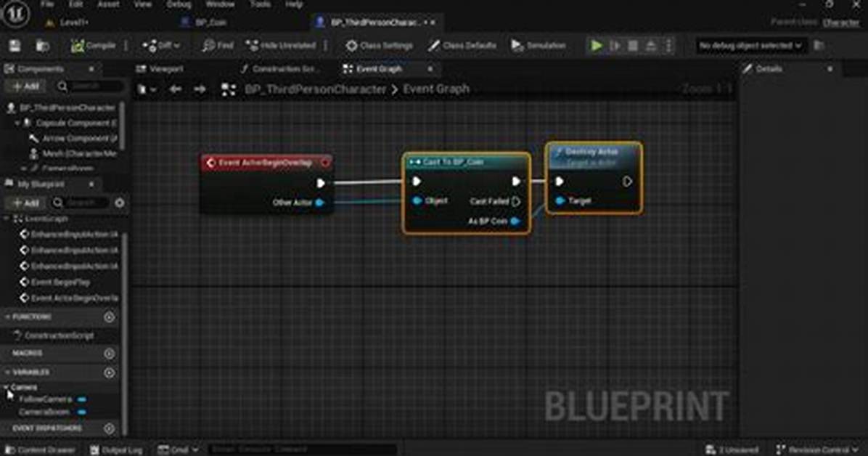Collapse the Variables section
868x456 pixels.
(7, 372)
